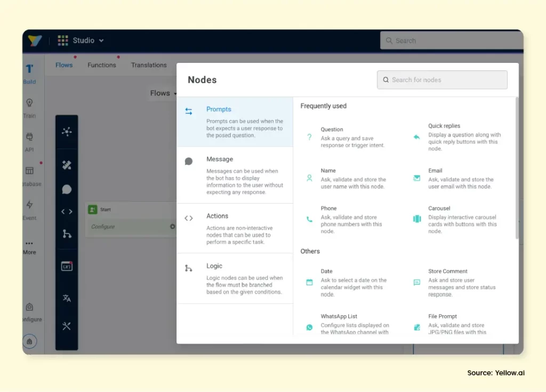Open the API section in sidebar
This screenshot has height=392, width=546.
pyautogui.click(x=30, y=142)
